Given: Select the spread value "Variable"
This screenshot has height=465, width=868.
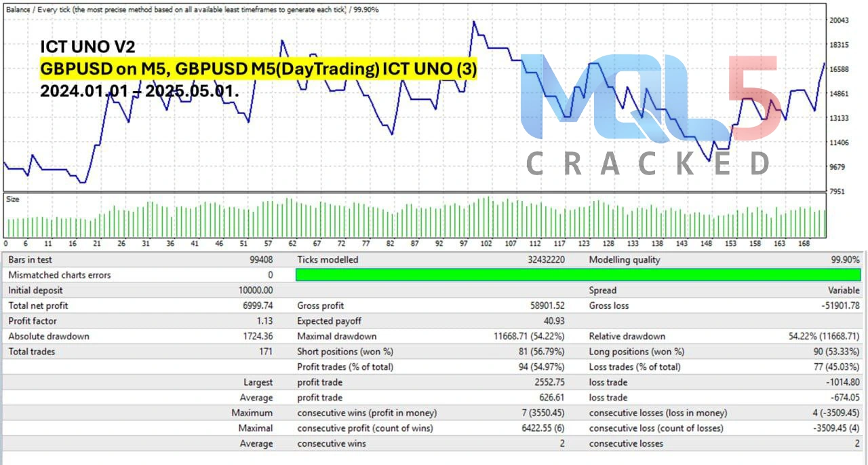Looking at the screenshot, I should pyautogui.click(x=844, y=290).
